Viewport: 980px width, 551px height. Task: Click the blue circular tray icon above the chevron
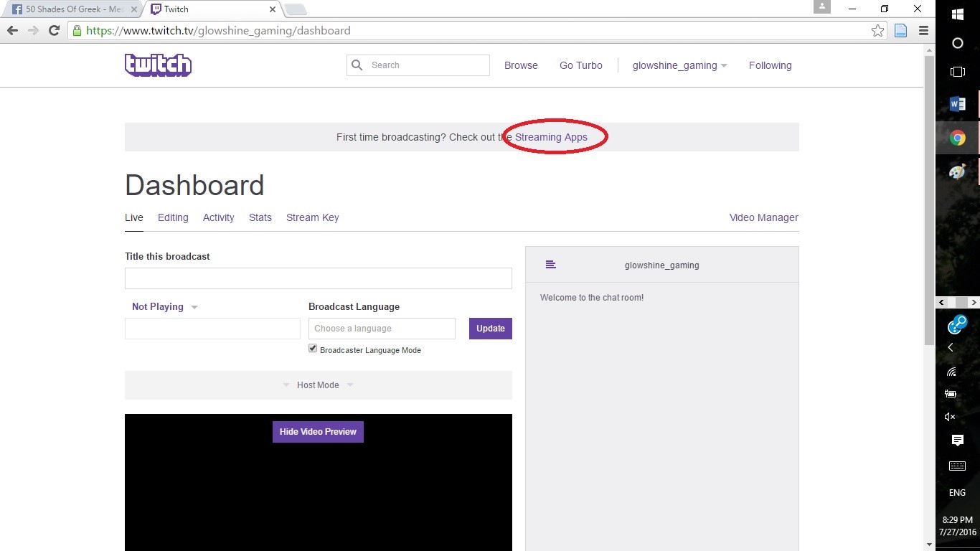[x=957, y=324]
